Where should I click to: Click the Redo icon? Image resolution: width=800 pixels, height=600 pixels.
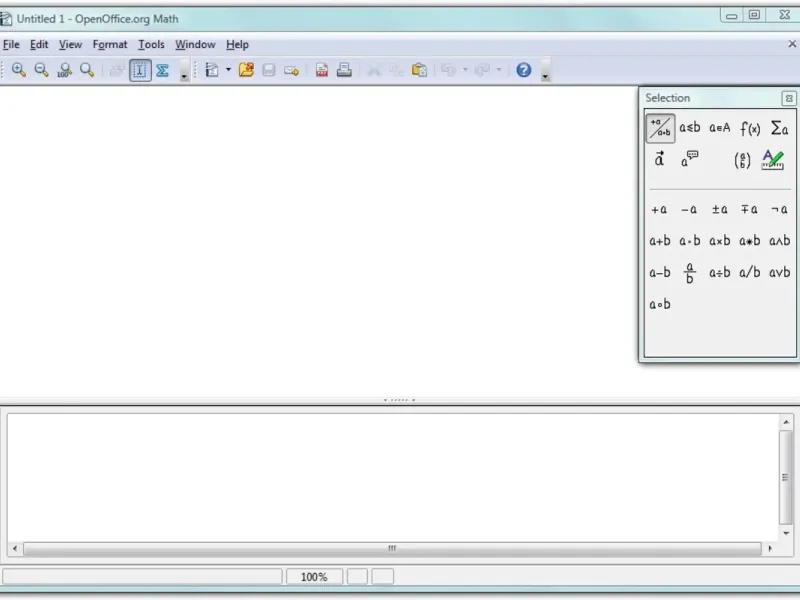[482, 70]
